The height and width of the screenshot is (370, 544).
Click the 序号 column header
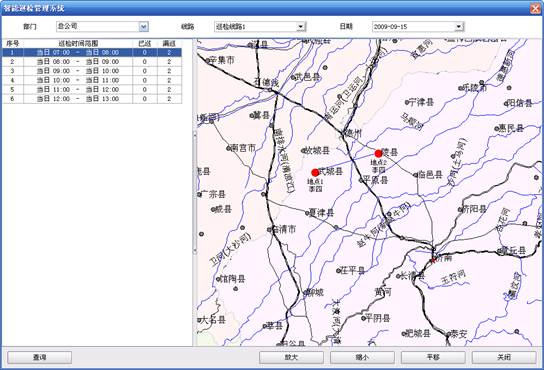click(x=13, y=43)
